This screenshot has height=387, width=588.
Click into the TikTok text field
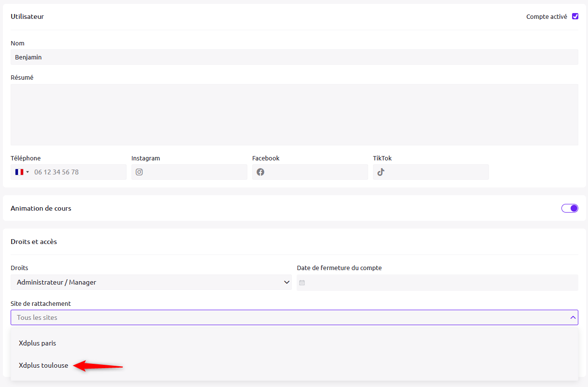click(x=435, y=172)
